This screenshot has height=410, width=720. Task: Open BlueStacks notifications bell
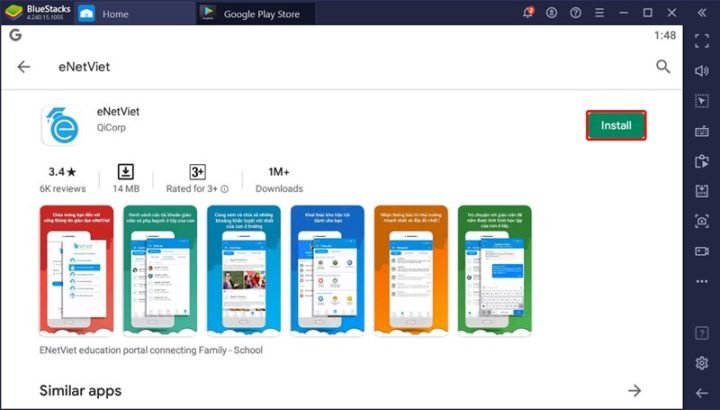(528, 13)
